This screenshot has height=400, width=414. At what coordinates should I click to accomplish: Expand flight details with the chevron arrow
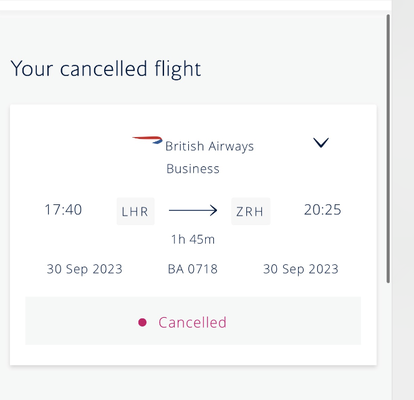[x=321, y=143]
